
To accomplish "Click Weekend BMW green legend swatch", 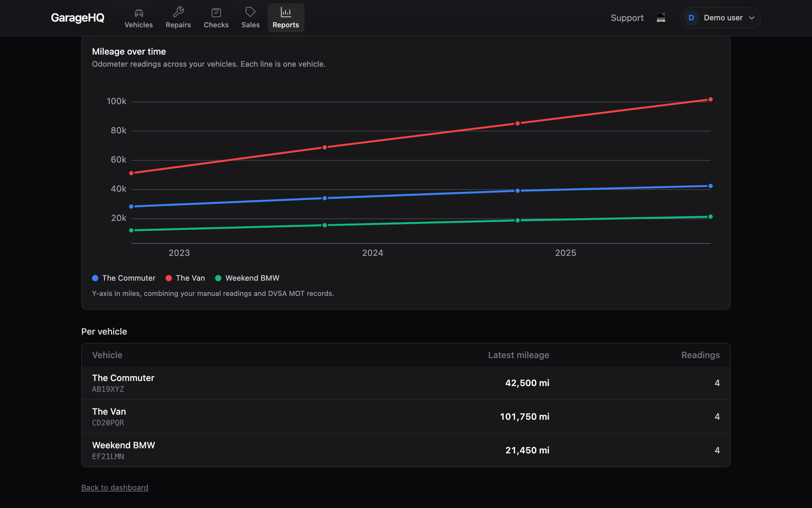I will tap(218, 278).
